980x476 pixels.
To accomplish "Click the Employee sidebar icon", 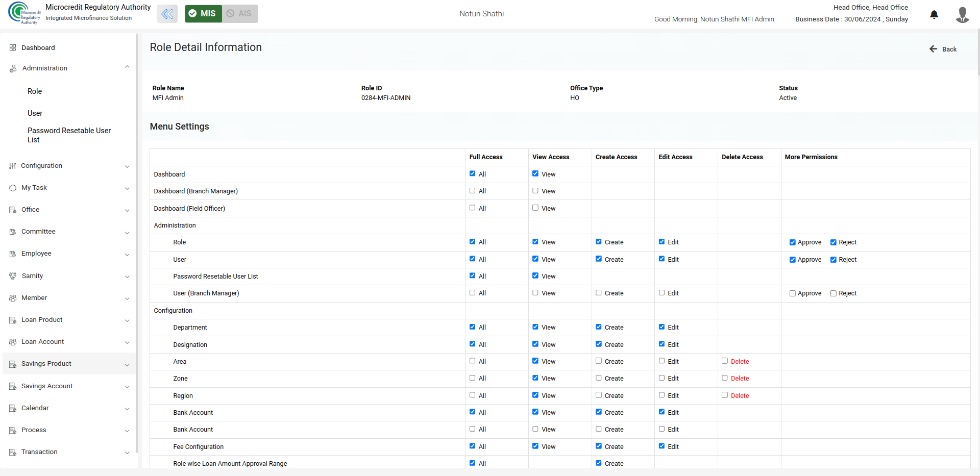I will (x=13, y=254).
